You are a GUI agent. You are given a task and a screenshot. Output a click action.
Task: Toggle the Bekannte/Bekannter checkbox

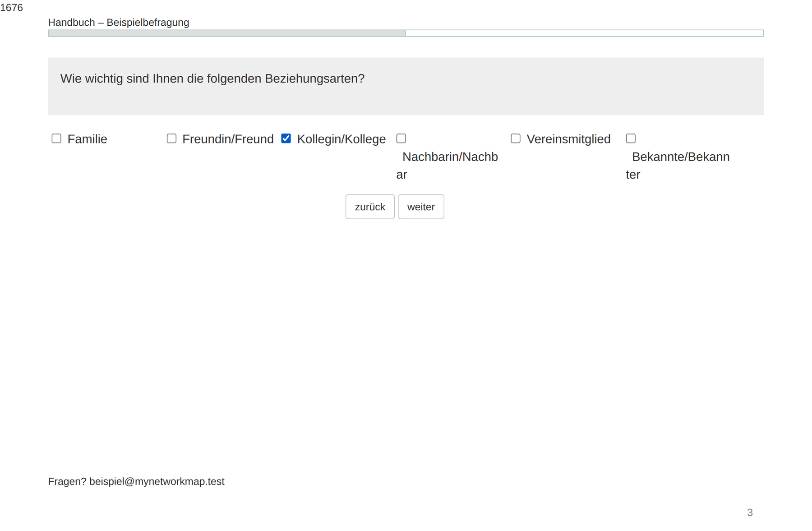[631, 139]
